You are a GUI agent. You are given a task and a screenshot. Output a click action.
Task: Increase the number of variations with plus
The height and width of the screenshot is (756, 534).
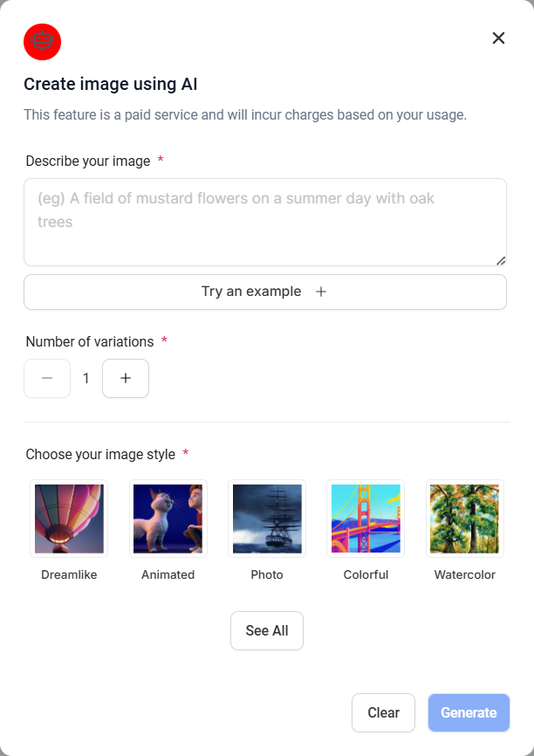point(126,378)
